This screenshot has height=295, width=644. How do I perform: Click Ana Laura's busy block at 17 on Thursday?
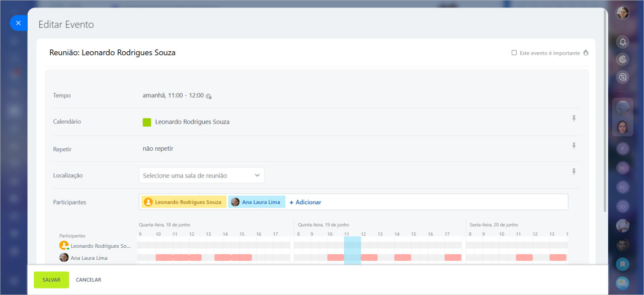pos(453,257)
